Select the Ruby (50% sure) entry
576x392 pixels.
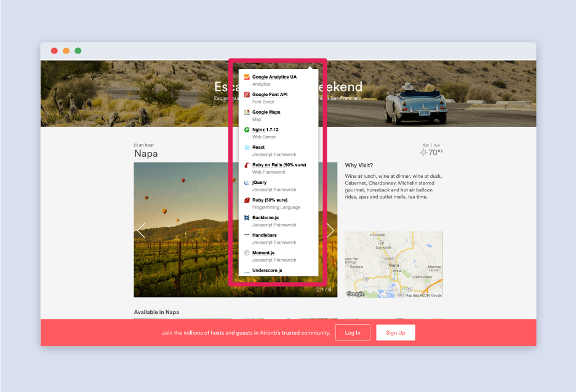tap(270, 200)
